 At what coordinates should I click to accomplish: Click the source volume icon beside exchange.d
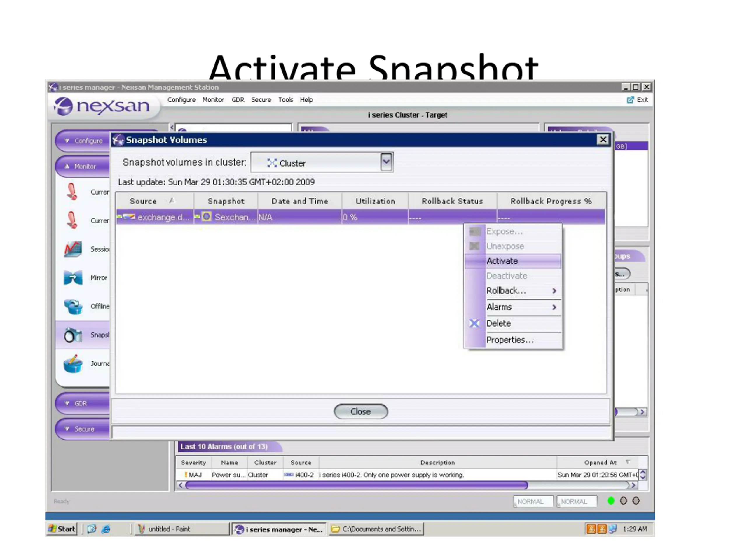coord(129,216)
